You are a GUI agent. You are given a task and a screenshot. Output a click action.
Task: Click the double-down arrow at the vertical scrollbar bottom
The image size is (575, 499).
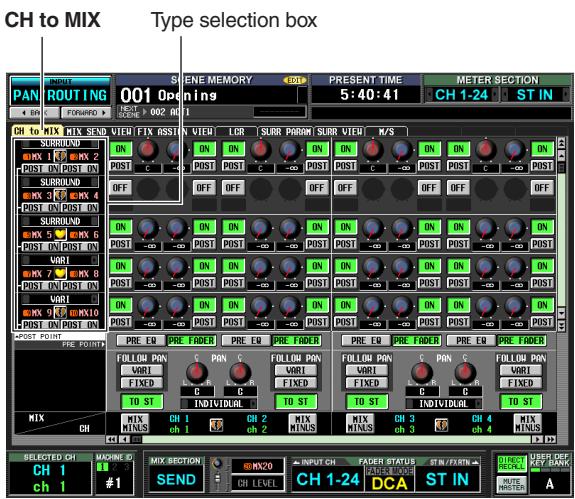pyautogui.click(x=561, y=325)
